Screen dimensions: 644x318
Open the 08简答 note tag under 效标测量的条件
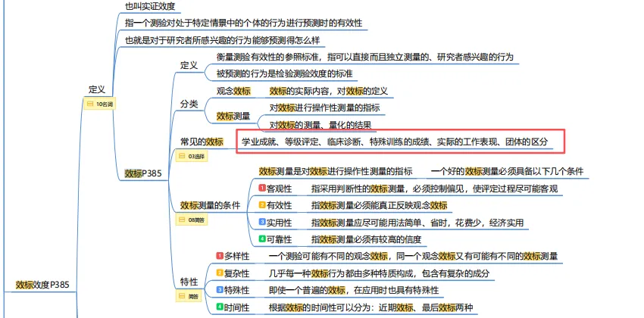192,220
